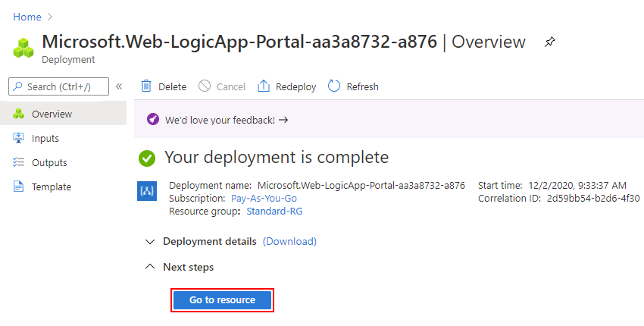Click the Refresh circular arrow icon
Image resolution: width=644 pixels, height=326 pixels.
[334, 86]
